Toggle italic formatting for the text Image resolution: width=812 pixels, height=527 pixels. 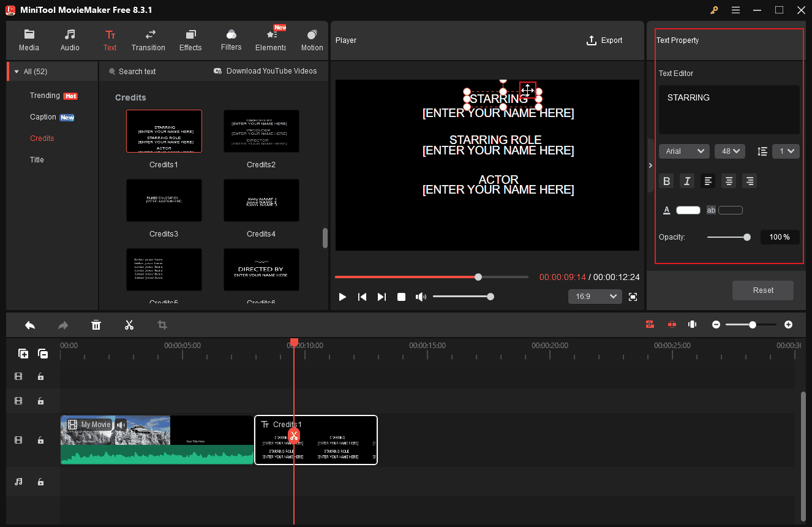[x=686, y=181]
